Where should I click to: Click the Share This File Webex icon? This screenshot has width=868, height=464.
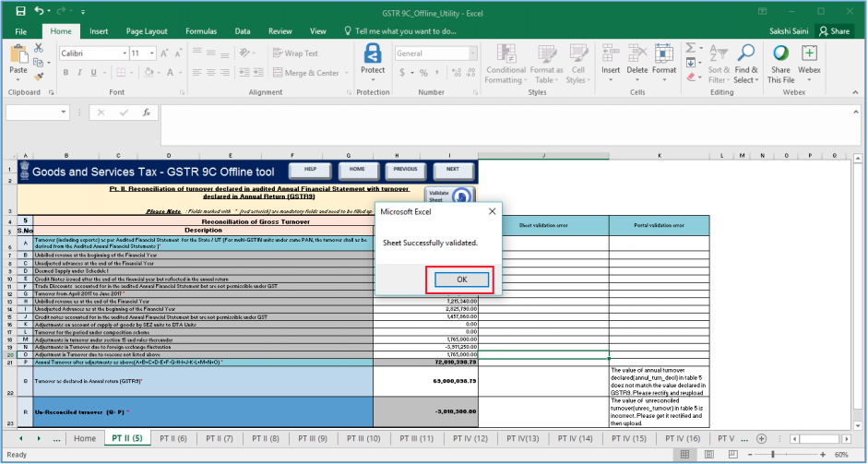coord(780,54)
